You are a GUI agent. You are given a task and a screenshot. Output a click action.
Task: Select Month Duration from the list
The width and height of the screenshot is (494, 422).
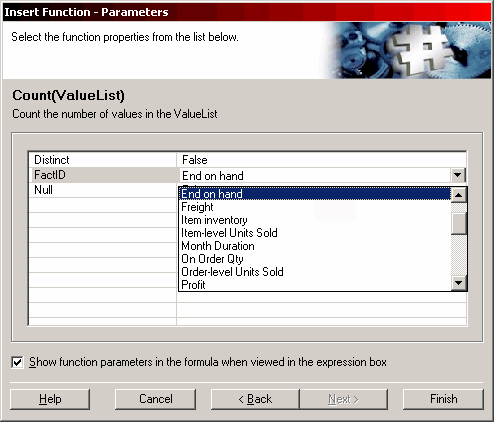[315, 246]
